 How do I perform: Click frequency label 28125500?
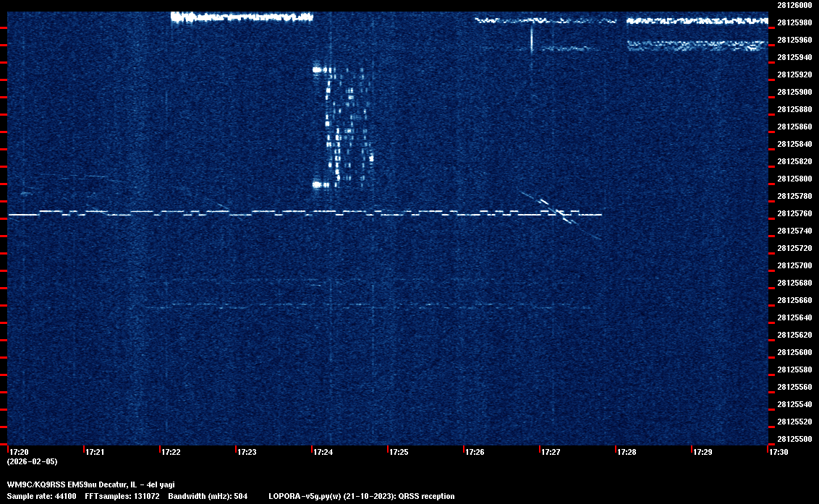pos(794,439)
